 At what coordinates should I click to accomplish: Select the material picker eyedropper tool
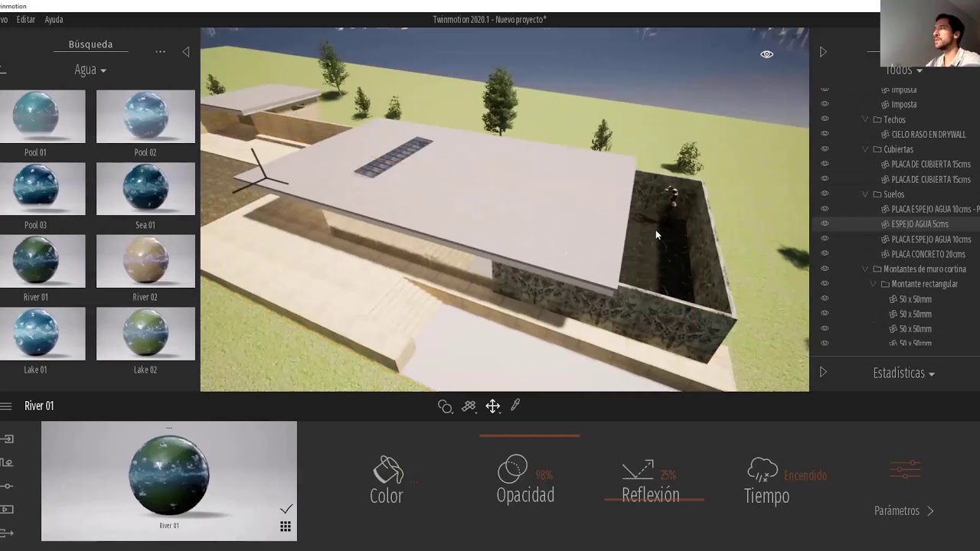tap(515, 406)
